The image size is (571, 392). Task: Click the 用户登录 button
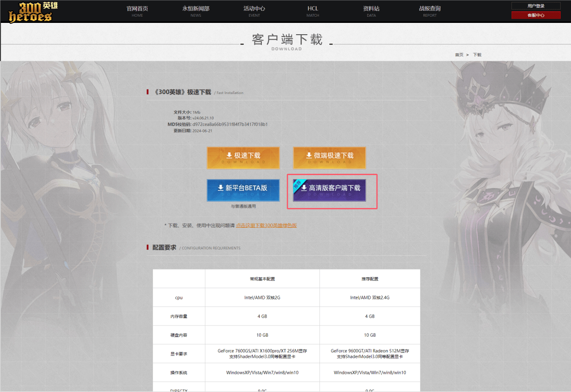coord(536,6)
